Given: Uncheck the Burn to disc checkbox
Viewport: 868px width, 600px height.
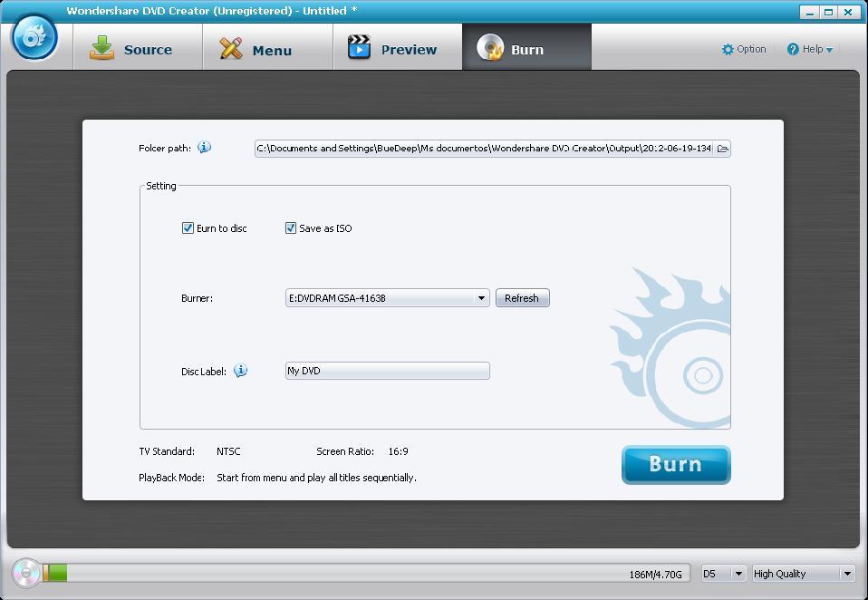Looking at the screenshot, I should point(188,228).
